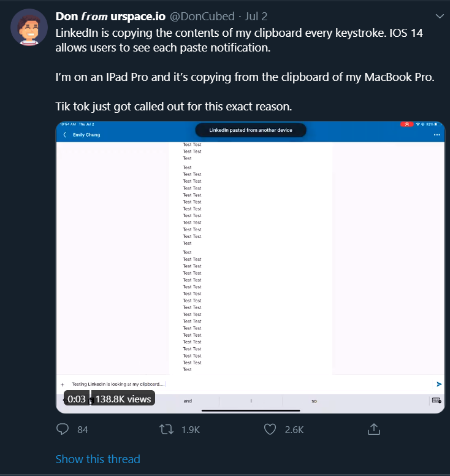Screen dimensions: 450x476
Task: Select the "and" keyboard suggestion
Action: [x=188, y=401]
